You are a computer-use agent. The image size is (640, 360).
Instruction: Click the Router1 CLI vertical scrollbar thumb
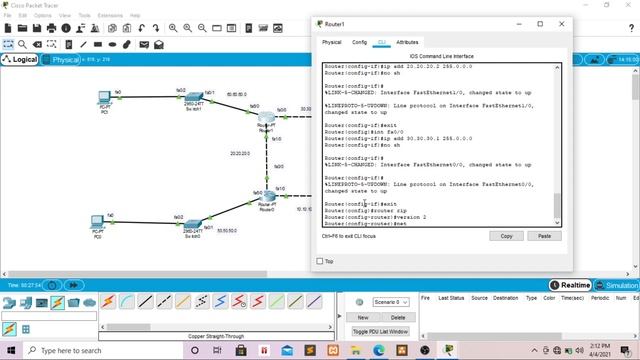coord(557,206)
